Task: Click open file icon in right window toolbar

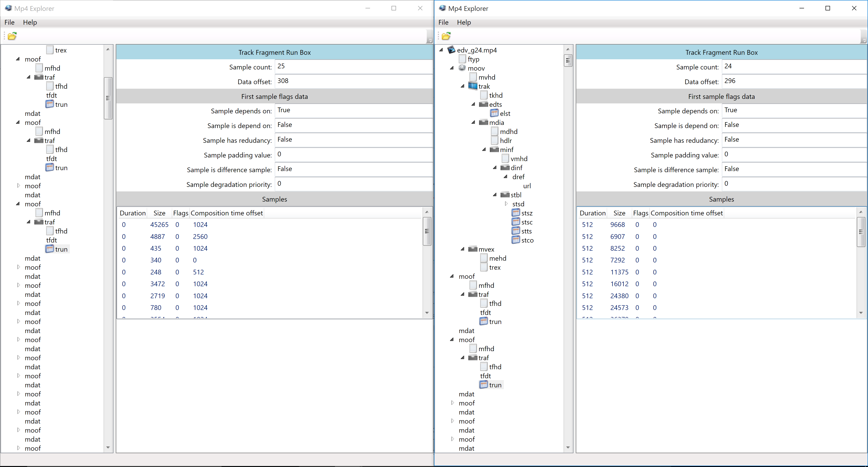Action: pyautogui.click(x=446, y=36)
